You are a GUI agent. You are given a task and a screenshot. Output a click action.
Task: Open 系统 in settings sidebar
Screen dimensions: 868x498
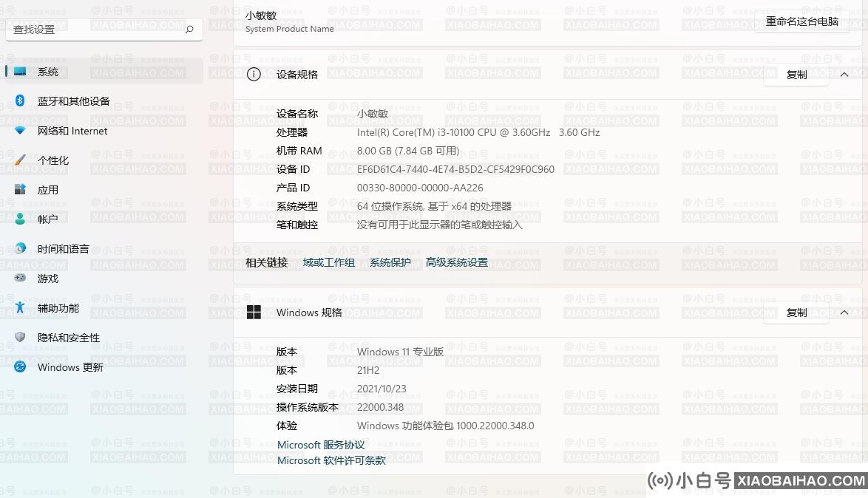104,72
